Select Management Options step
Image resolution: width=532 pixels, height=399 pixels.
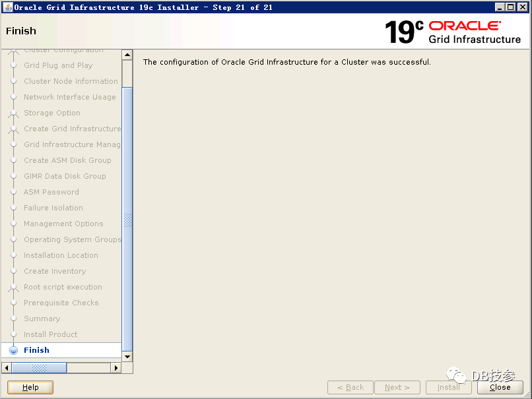point(63,224)
